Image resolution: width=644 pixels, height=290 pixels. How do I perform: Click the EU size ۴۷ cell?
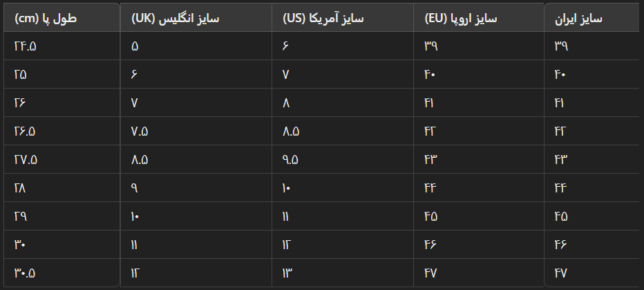click(478, 273)
